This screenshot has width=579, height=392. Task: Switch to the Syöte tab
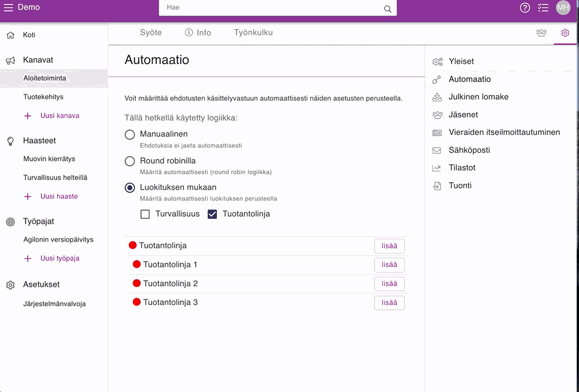[x=151, y=32]
